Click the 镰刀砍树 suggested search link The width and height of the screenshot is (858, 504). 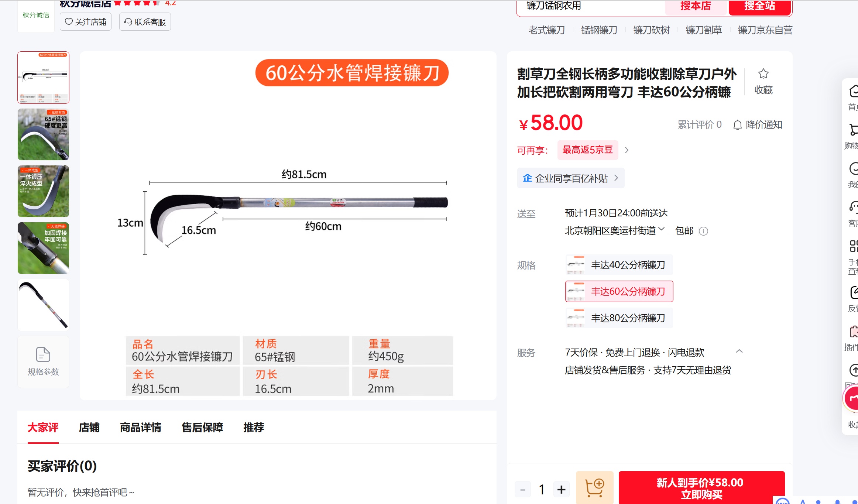coord(651,30)
